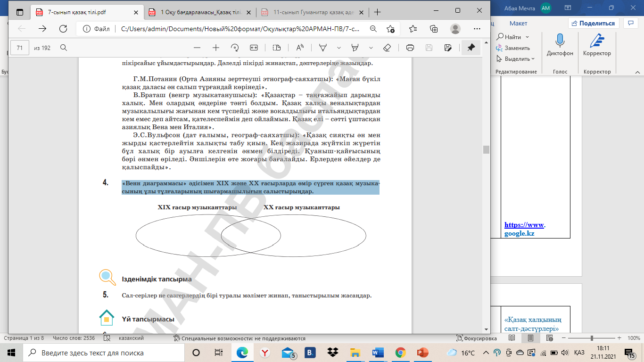Start Диктофон dictation in Word

[560, 45]
